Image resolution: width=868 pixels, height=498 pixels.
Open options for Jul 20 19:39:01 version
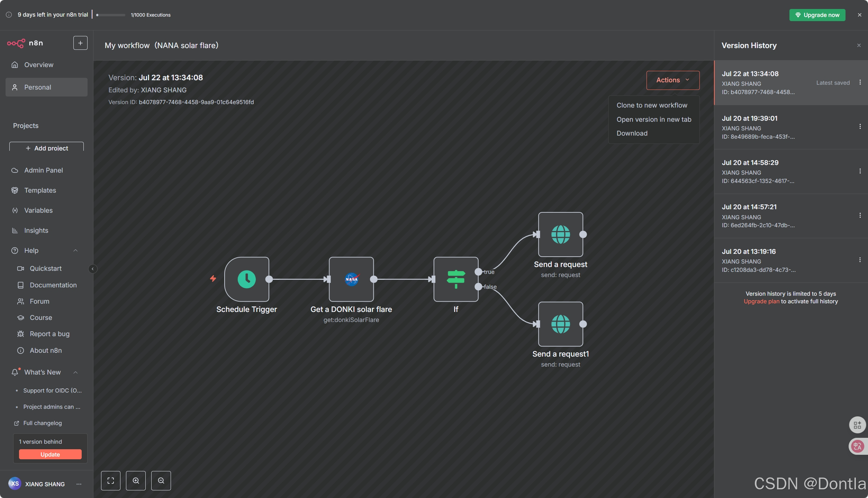click(860, 127)
